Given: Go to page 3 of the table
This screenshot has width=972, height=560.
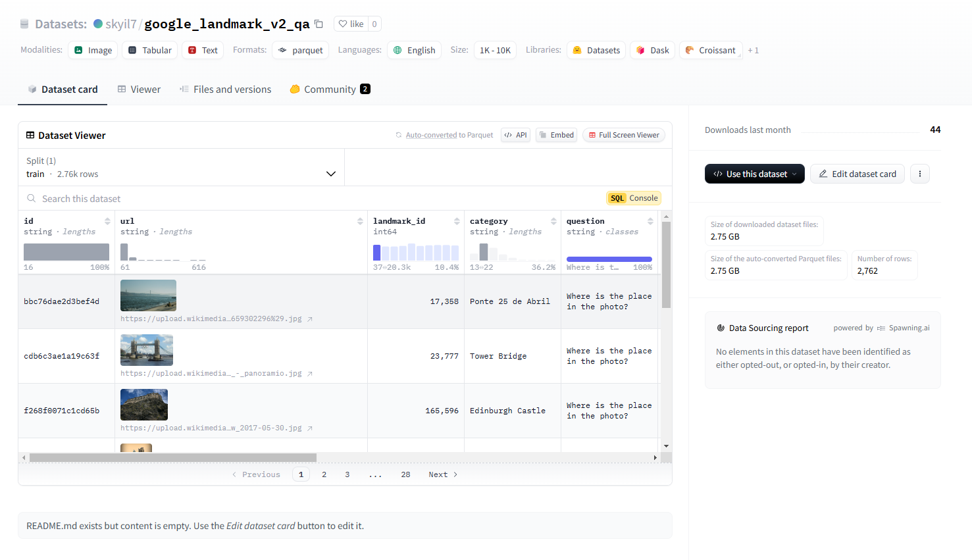Looking at the screenshot, I should [x=347, y=474].
